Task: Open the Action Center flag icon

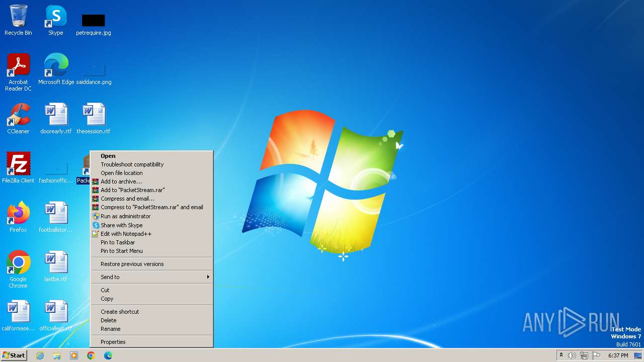Action: pyautogui.click(x=596, y=355)
